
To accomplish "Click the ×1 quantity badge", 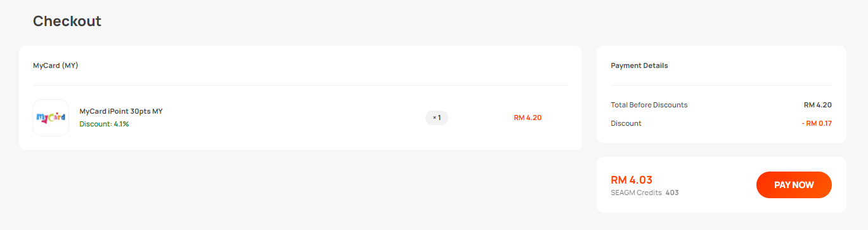I will [x=436, y=118].
